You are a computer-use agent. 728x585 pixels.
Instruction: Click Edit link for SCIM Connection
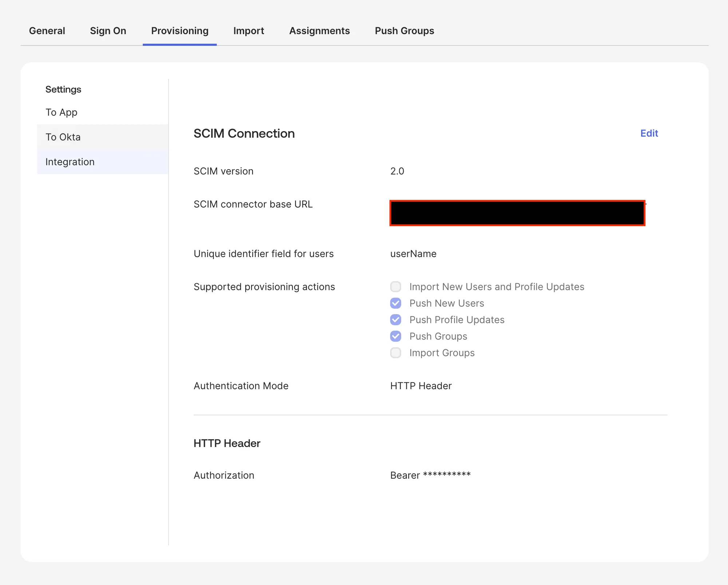(649, 133)
